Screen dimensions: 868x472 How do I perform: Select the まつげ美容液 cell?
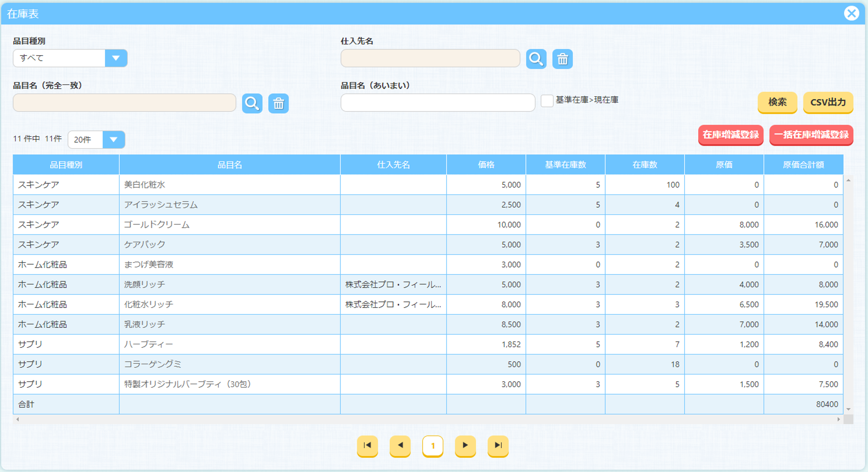pos(230,265)
